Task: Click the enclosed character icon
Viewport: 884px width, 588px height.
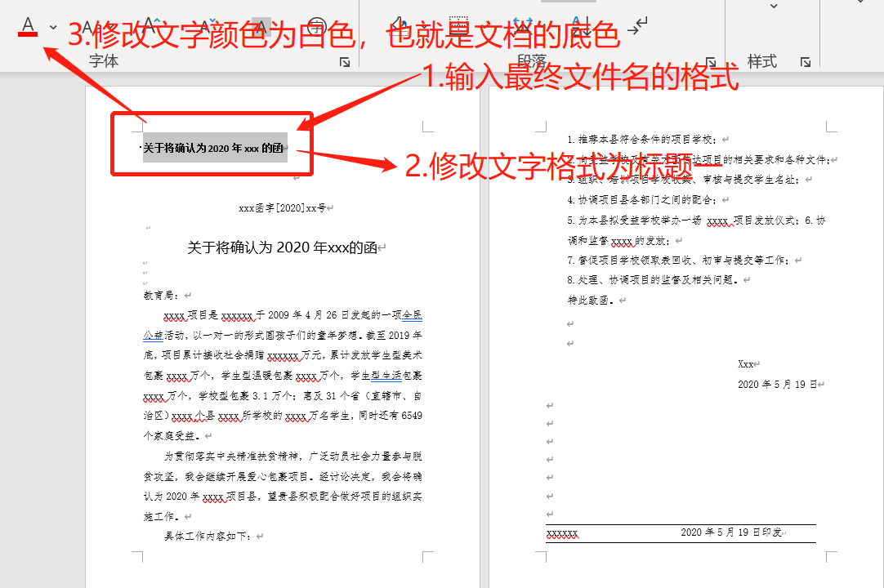Action: tap(317, 26)
